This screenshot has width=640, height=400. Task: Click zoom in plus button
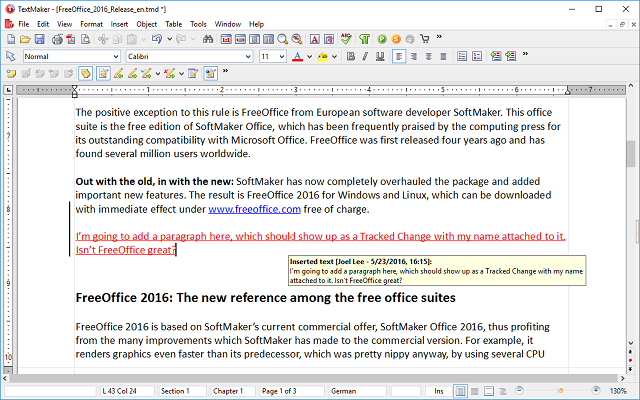tap(596, 391)
